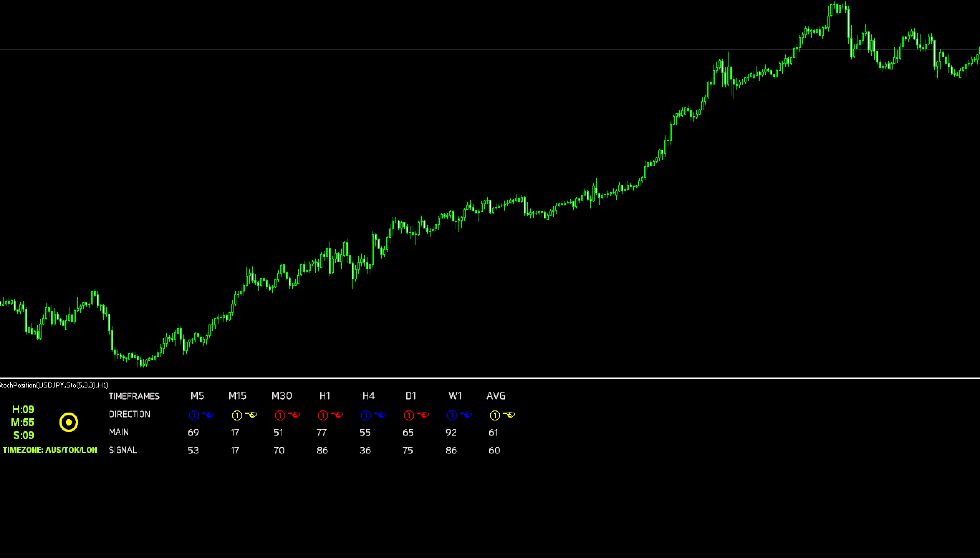Viewport: 980px width, 558px height.
Task: Click the red circled-1 icon under H1
Action: [x=323, y=415]
